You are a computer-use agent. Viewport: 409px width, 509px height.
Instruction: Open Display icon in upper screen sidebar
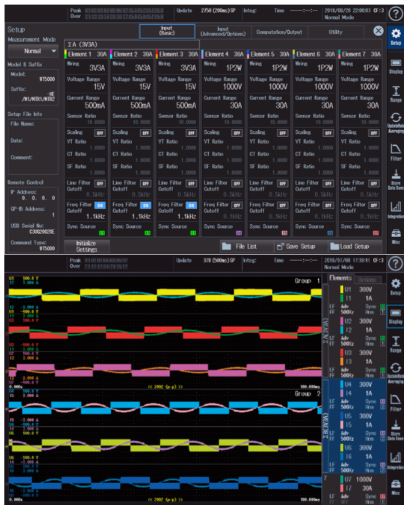(396, 66)
